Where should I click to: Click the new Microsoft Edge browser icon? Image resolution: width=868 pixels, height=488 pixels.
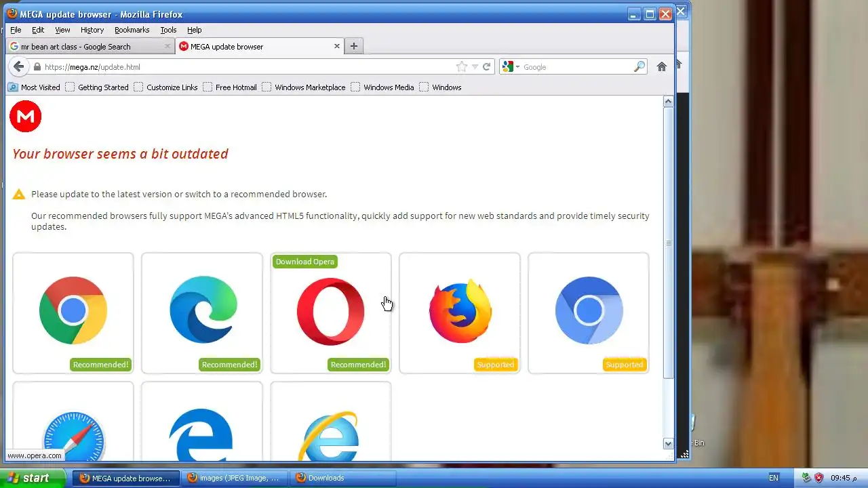(203, 310)
